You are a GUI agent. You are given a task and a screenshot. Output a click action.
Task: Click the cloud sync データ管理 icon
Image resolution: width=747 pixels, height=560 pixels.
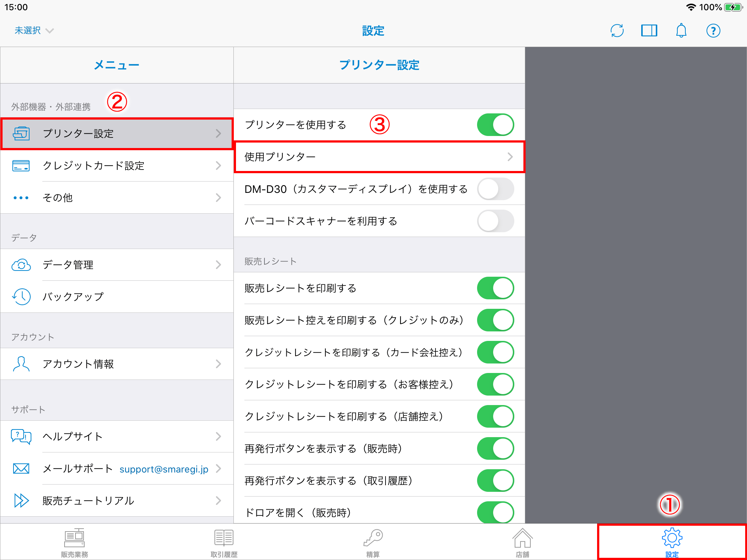click(x=21, y=265)
